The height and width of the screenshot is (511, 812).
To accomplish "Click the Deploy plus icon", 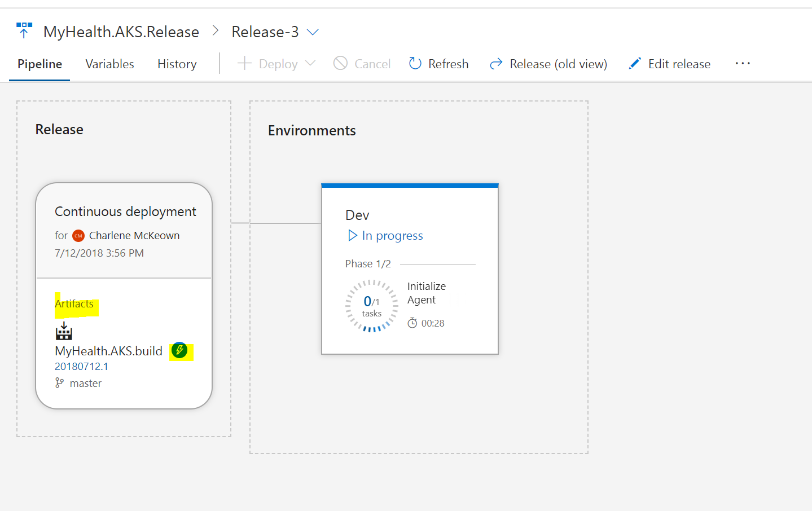I will point(244,63).
